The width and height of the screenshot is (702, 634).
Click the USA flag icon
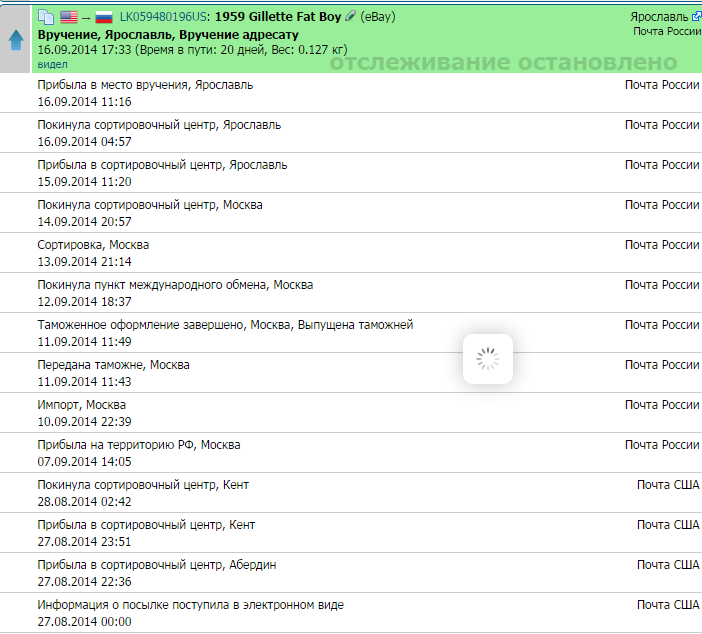69,17
